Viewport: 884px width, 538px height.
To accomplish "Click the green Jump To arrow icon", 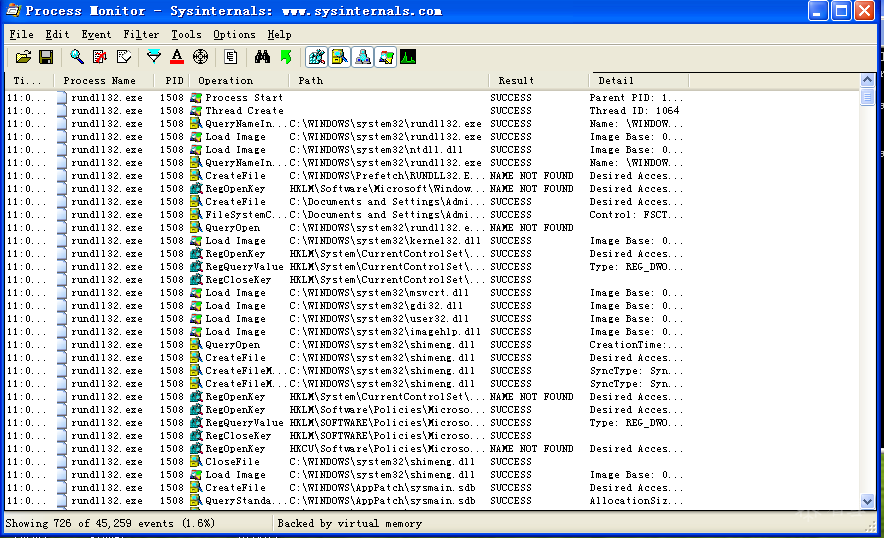I will pos(286,57).
